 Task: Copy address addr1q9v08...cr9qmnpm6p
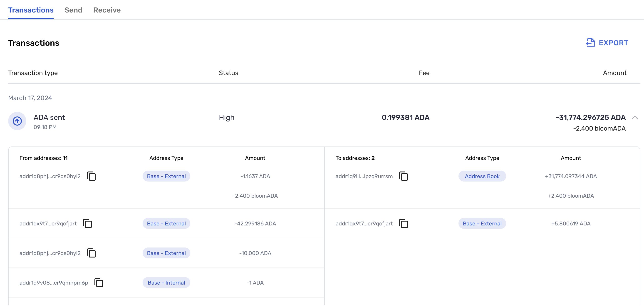click(99, 283)
